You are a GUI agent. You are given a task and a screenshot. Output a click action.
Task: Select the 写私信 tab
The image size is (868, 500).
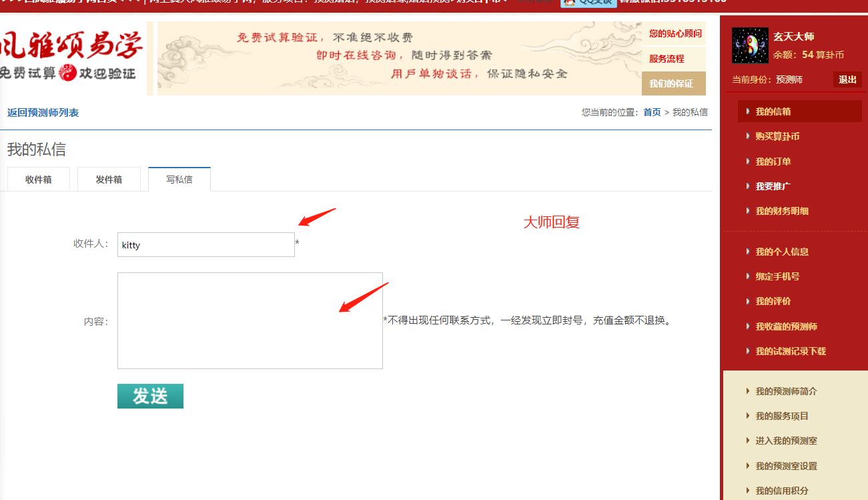pyautogui.click(x=179, y=180)
